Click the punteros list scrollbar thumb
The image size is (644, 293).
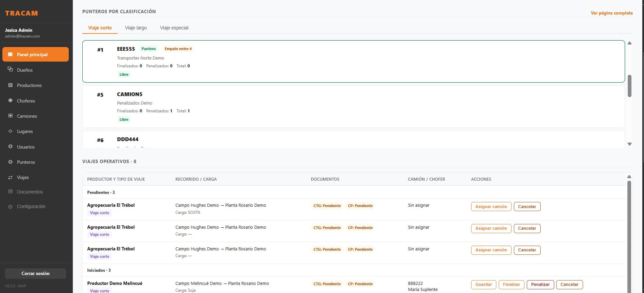629,86
